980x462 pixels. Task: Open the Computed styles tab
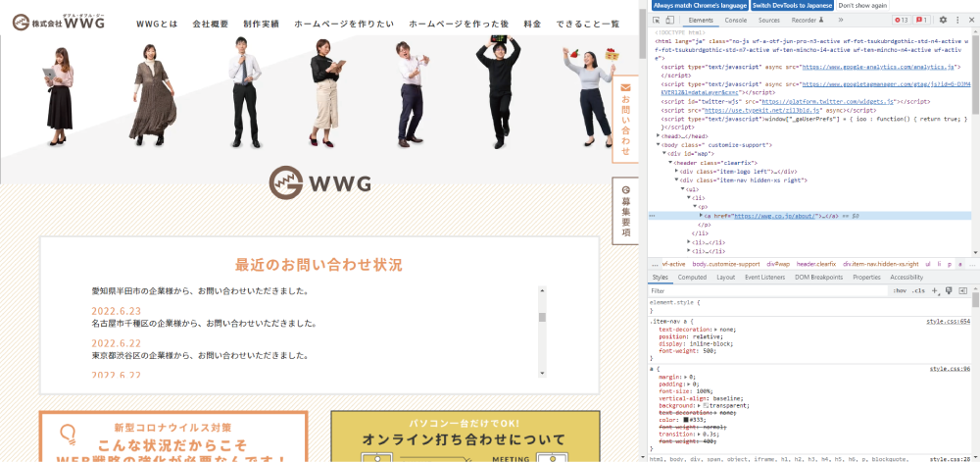[692, 278]
